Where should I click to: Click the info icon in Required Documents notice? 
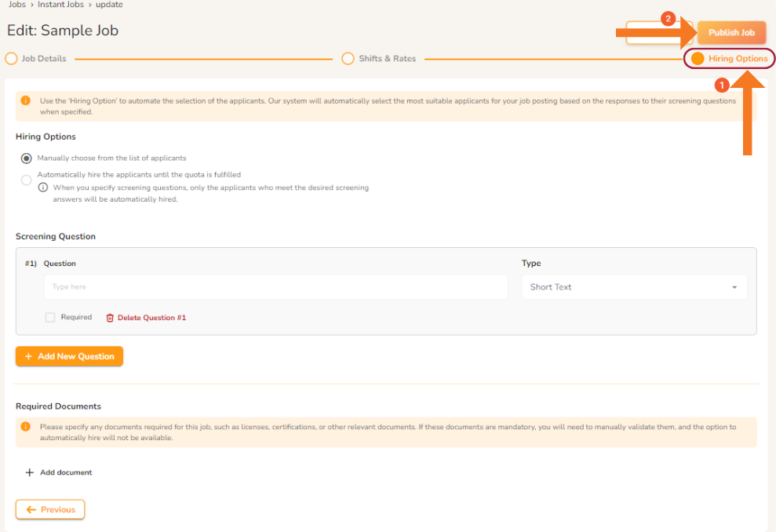pos(26,427)
